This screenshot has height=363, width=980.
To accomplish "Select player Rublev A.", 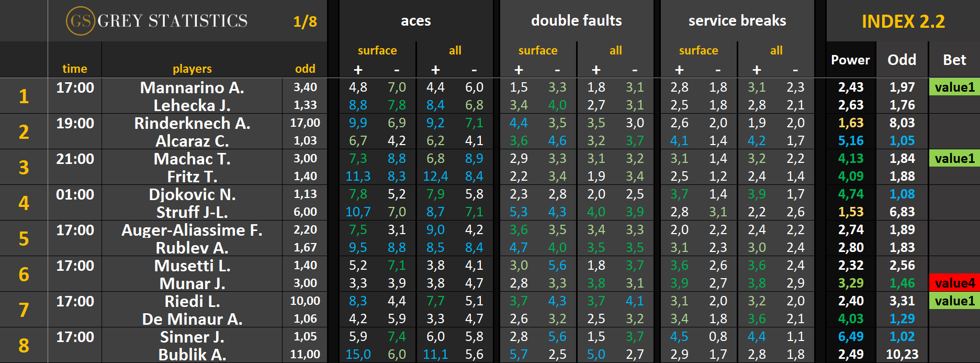I will tap(192, 248).
